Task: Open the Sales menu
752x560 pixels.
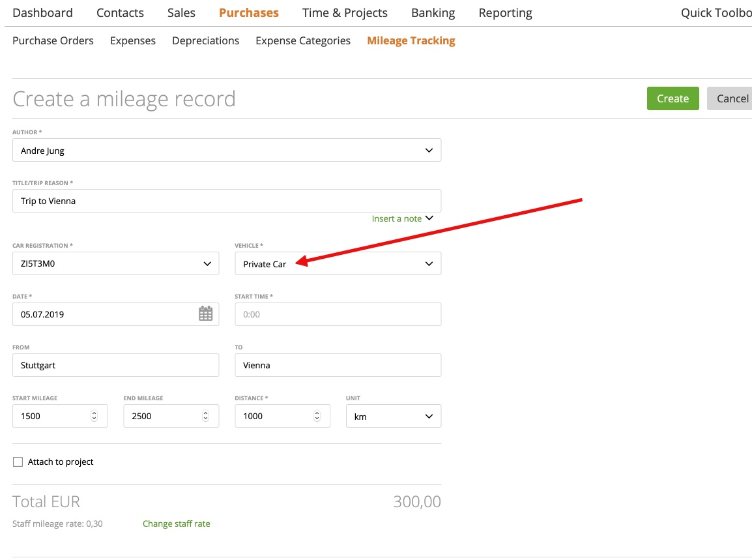Action: tap(181, 13)
